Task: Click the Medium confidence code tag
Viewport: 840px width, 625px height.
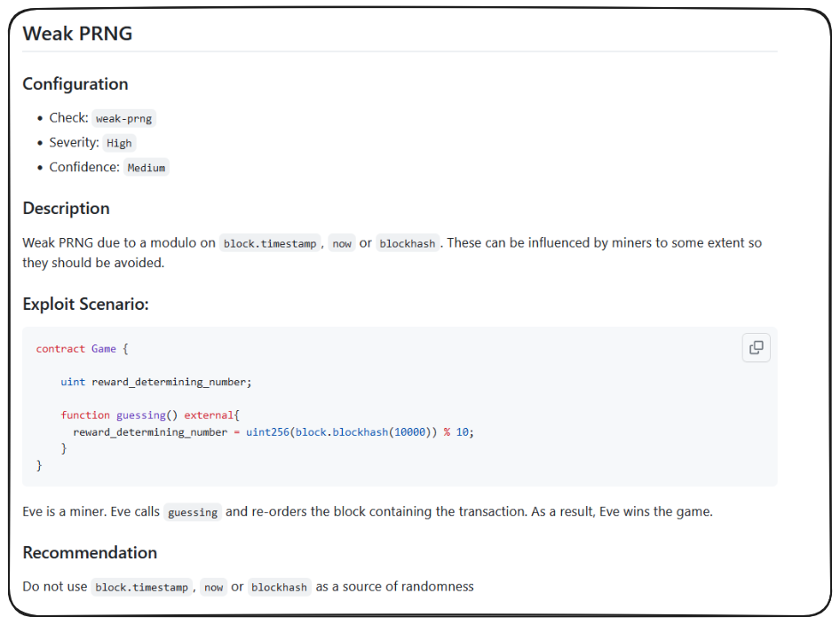Action: click(x=146, y=168)
